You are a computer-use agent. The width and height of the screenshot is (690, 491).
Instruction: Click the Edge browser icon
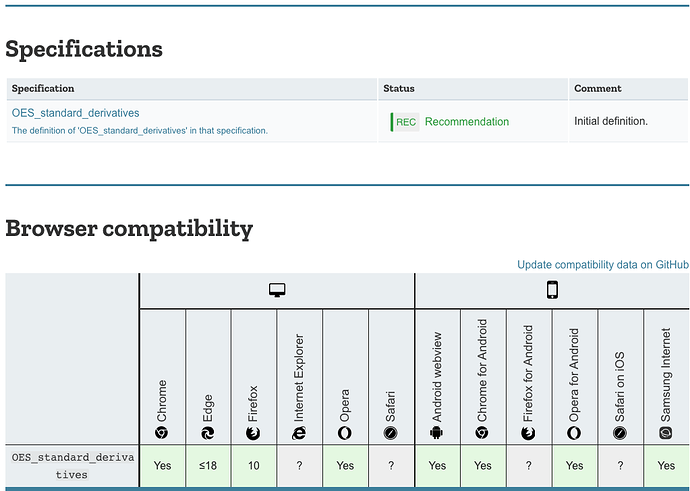tap(208, 433)
